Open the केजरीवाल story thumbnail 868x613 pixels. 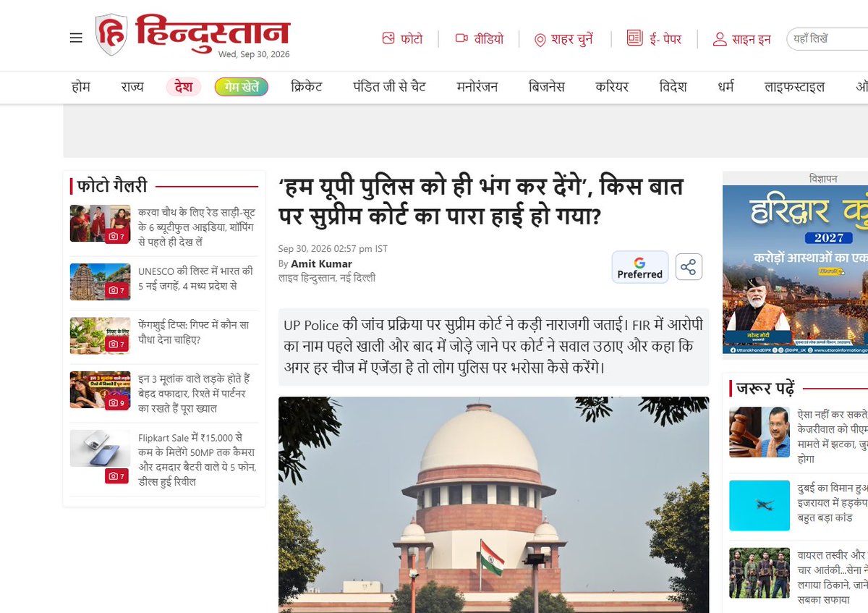[x=759, y=432]
